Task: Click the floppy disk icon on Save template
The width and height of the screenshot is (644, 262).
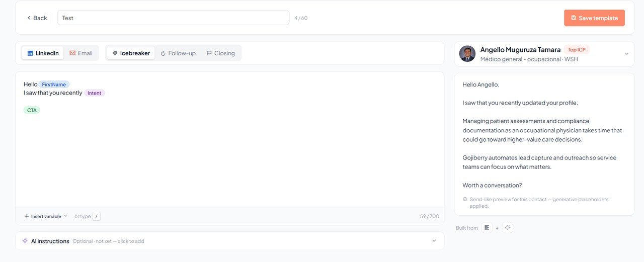Action: click(x=574, y=18)
